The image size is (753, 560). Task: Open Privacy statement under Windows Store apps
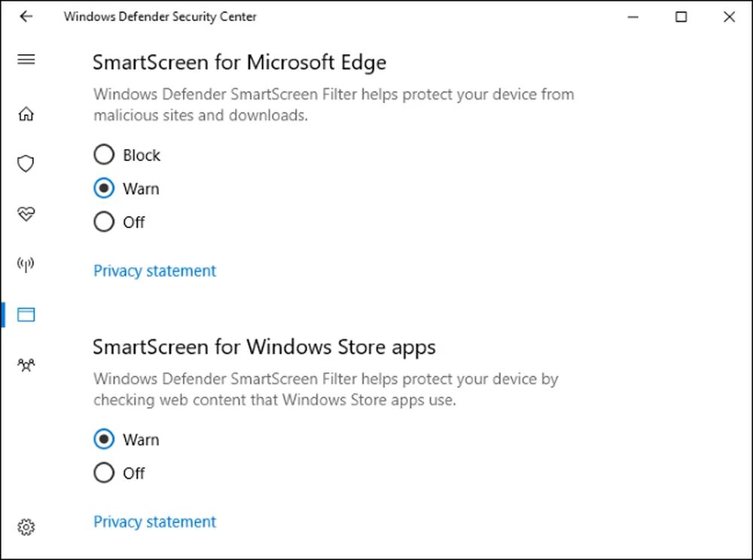(154, 522)
